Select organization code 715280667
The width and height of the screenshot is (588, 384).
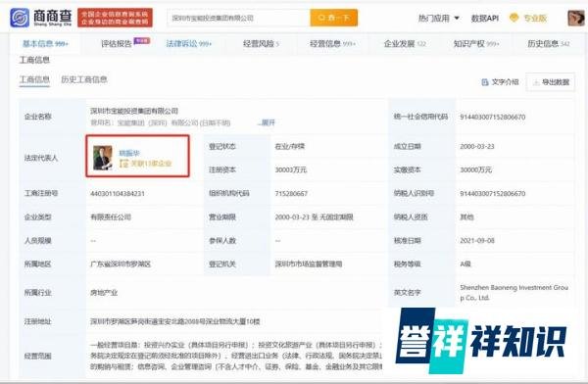(291, 194)
